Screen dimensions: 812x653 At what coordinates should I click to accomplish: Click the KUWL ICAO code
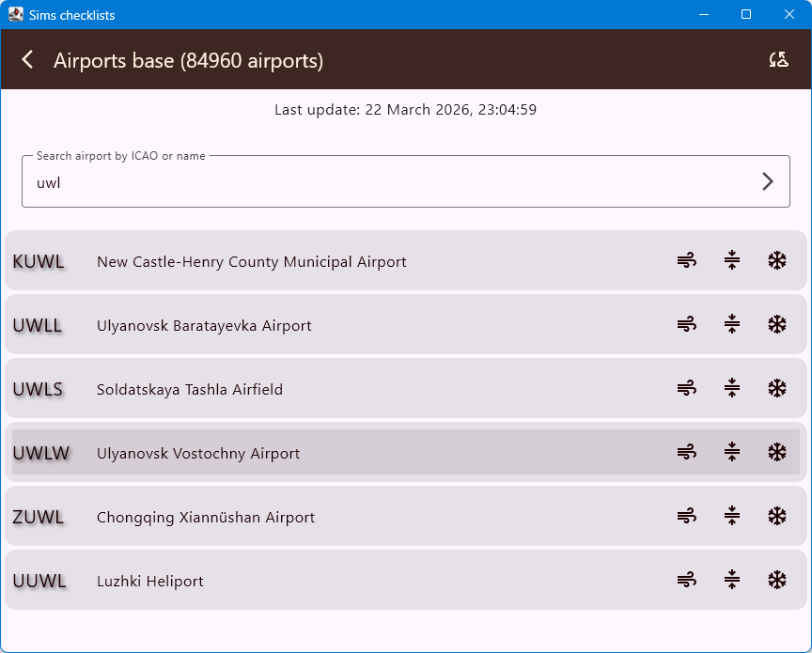39,261
